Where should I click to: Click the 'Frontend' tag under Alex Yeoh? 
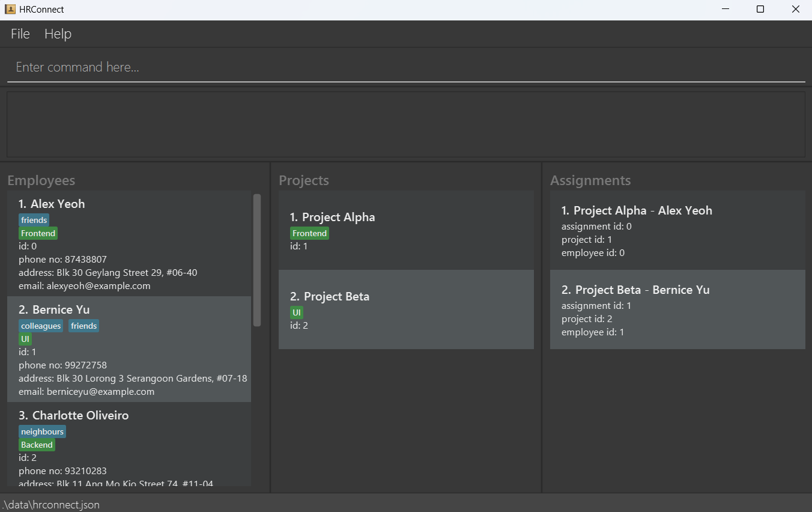[38, 233]
